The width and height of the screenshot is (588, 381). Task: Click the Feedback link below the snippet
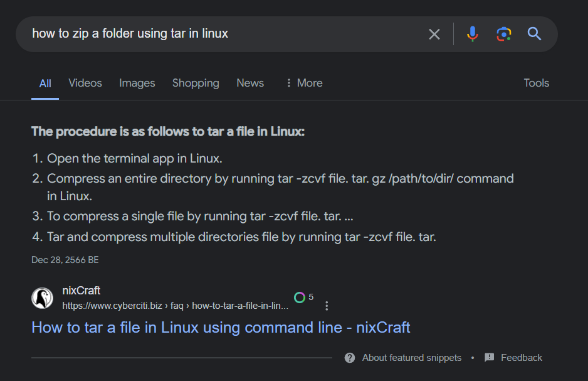(x=521, y=358)
